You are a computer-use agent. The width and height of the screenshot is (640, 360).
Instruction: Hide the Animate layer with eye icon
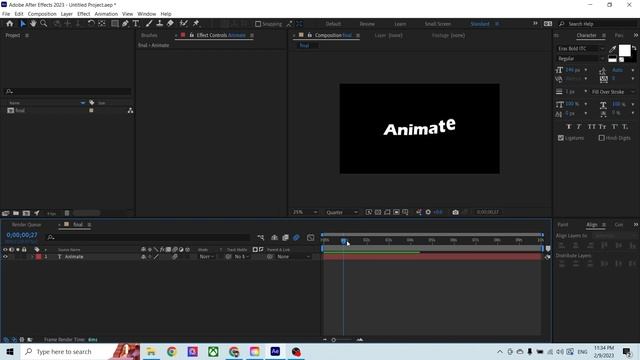[x=5, y=257]
